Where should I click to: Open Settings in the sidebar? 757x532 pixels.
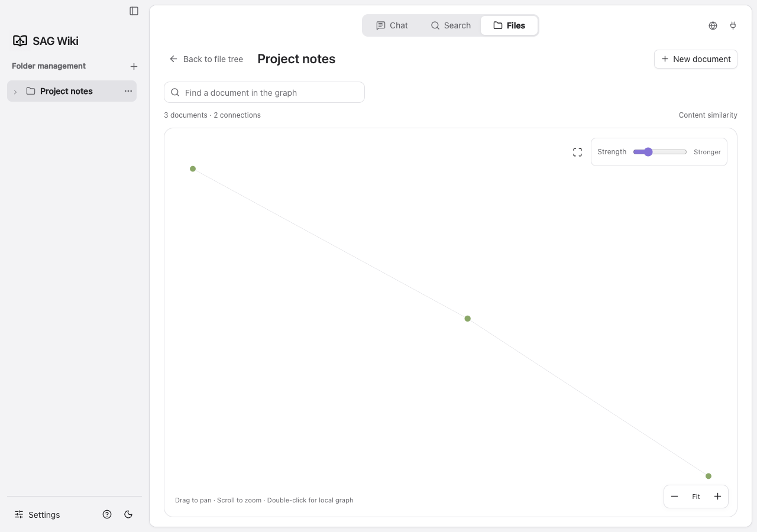click(37, 514)
